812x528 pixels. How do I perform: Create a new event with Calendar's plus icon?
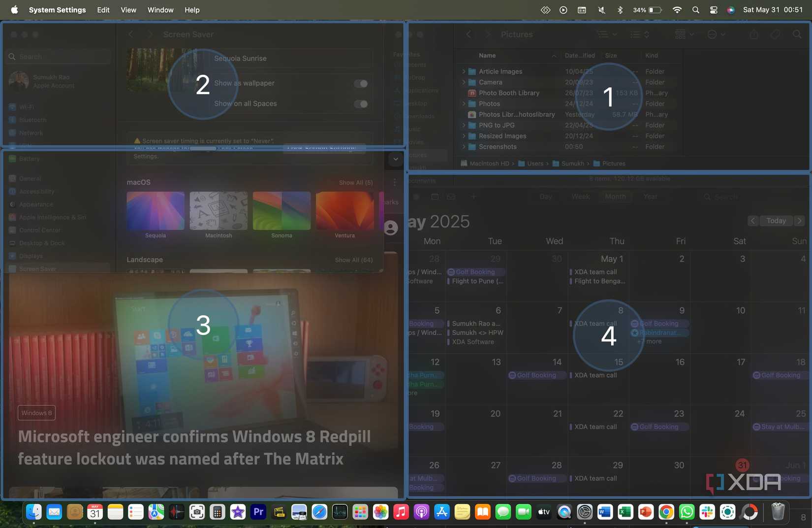coord(473,197)
